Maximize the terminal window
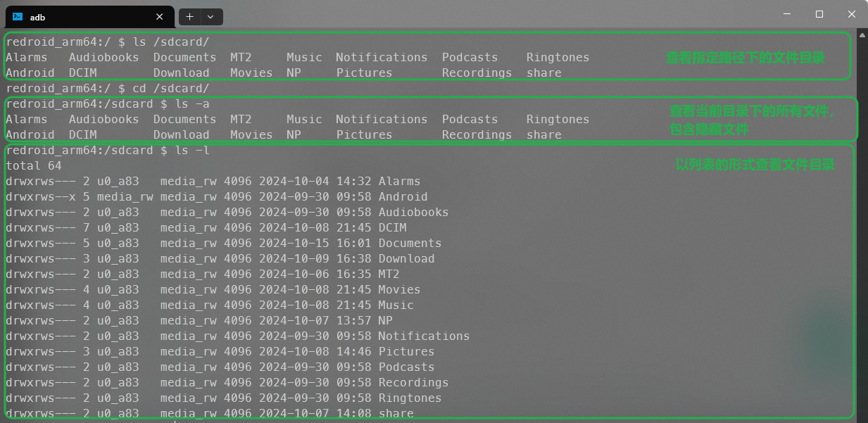This screenshot has height=423, width=868. [x=819, y=14]
